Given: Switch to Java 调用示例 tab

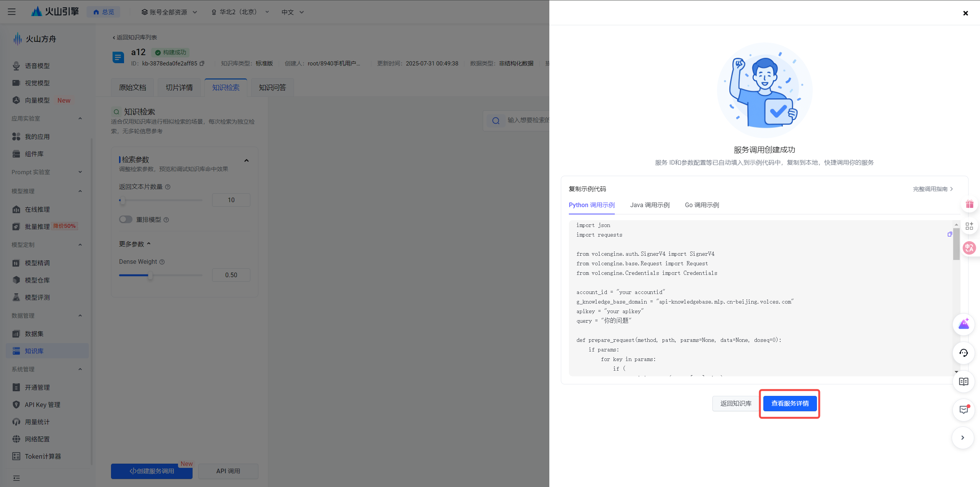Looking at the screenshot, I should tap(650, 205).
